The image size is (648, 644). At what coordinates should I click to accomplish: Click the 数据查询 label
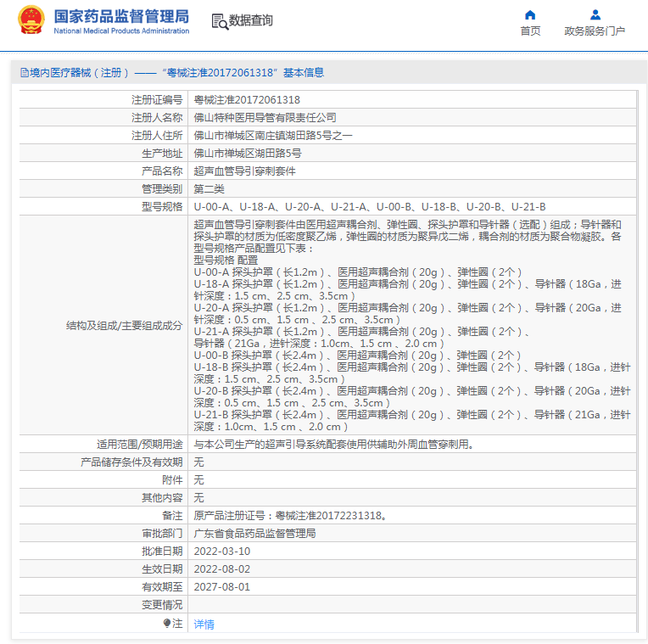[251, 20]
